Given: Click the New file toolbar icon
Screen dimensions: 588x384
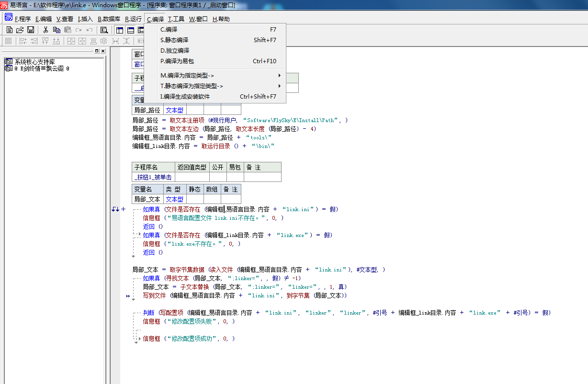Looking at the screenshot, I should pos(10,30).
